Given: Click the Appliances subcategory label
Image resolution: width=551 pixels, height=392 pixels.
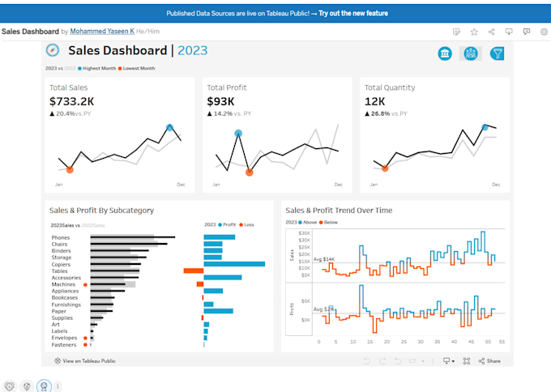Looking at the screenshot, I should coord(65,292).
